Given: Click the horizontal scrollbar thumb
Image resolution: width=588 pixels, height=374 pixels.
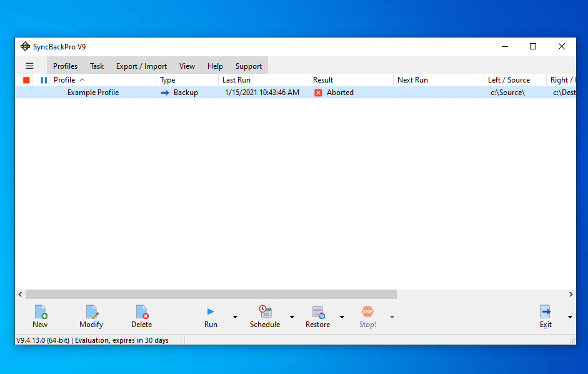Looking at the screenshot, I should click(x=211, y=295).
